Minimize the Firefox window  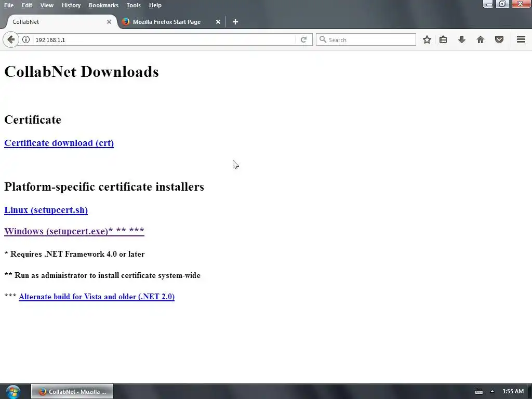pos(488,4)
